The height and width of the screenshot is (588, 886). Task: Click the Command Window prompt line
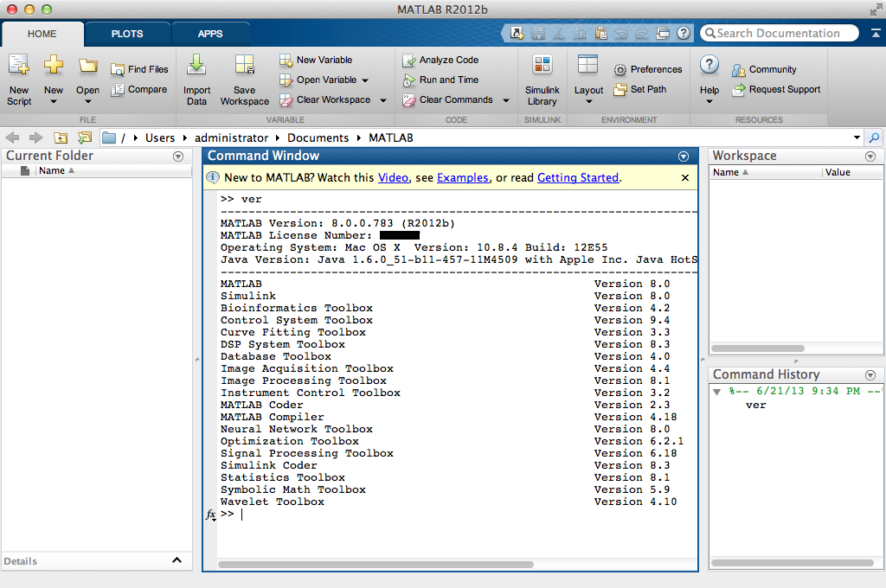pyautogui.click(x=457, y=514)
